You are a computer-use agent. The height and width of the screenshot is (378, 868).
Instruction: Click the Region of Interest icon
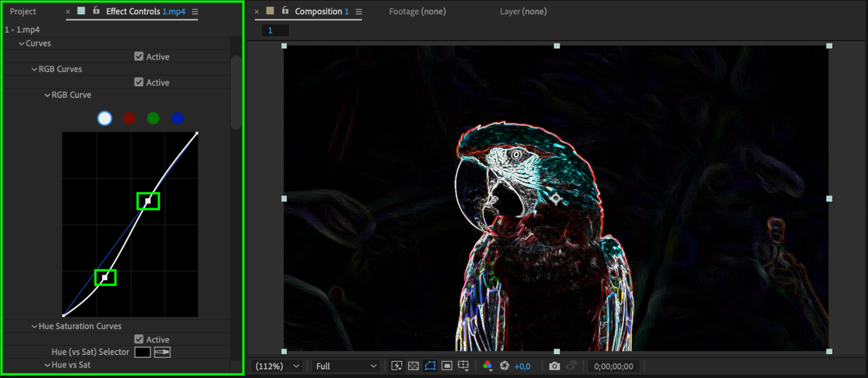coord(447,366)
